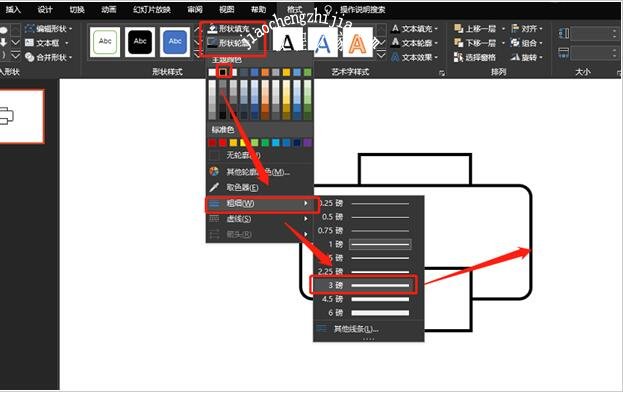The image size is (623, 394).
Task: Click the shape width input field
Action: (x=594, y=53)
